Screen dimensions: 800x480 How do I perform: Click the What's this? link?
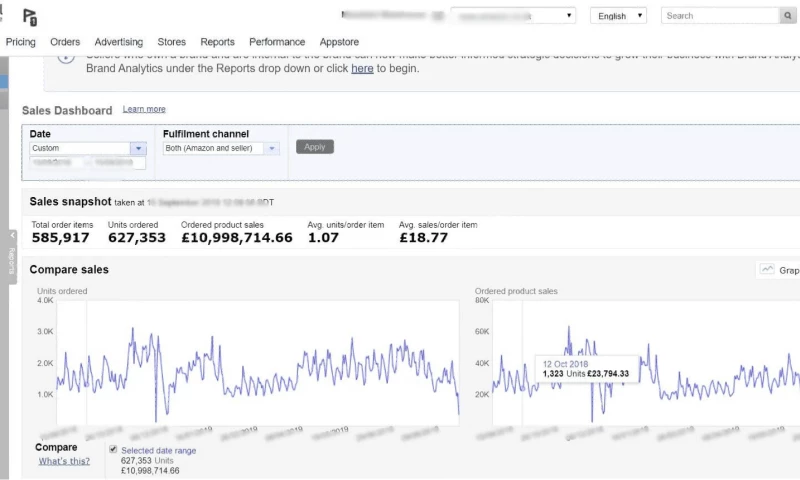pyautogui.click(x=64, y=461)
